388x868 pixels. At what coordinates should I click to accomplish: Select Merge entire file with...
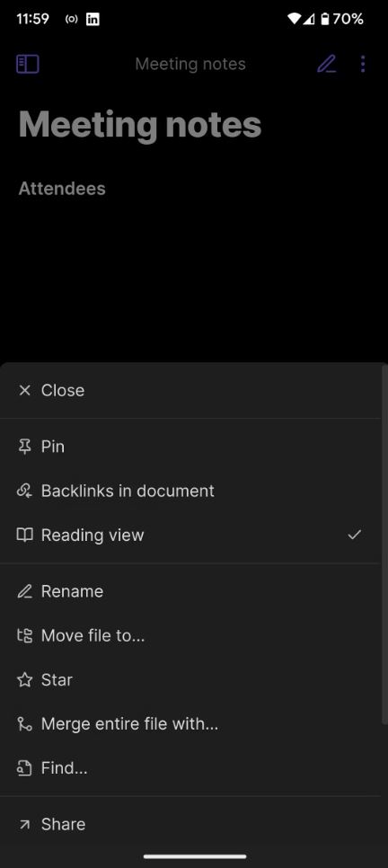(190, 724)
